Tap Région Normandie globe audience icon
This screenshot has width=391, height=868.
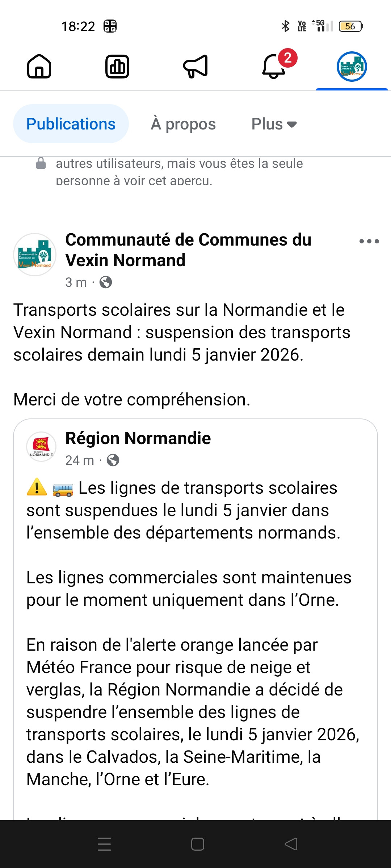coord(113,460)
